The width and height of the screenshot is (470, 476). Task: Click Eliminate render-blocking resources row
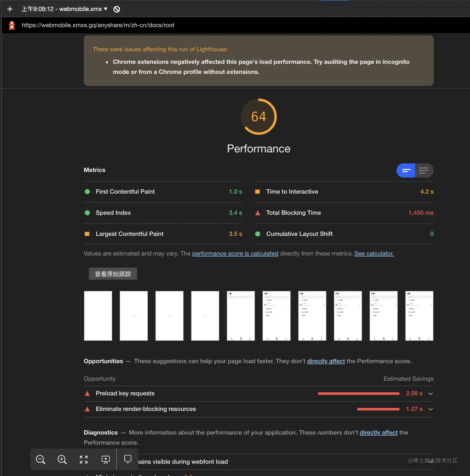259,409
